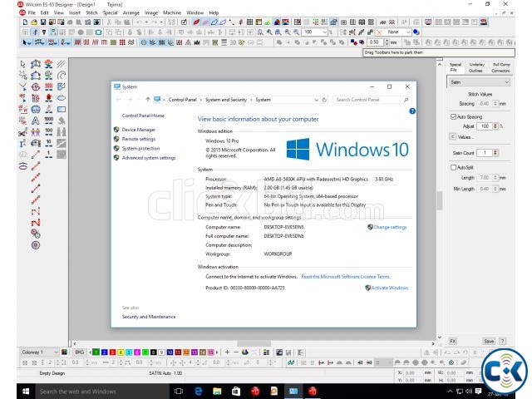
Task: Click the Satin Count spinner arrows
Action: [495, 153]
